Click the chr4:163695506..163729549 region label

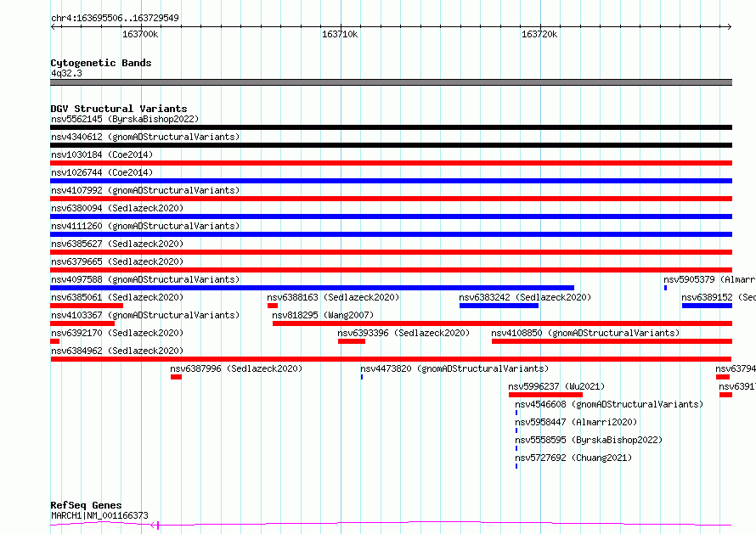[x=115, y=18]
